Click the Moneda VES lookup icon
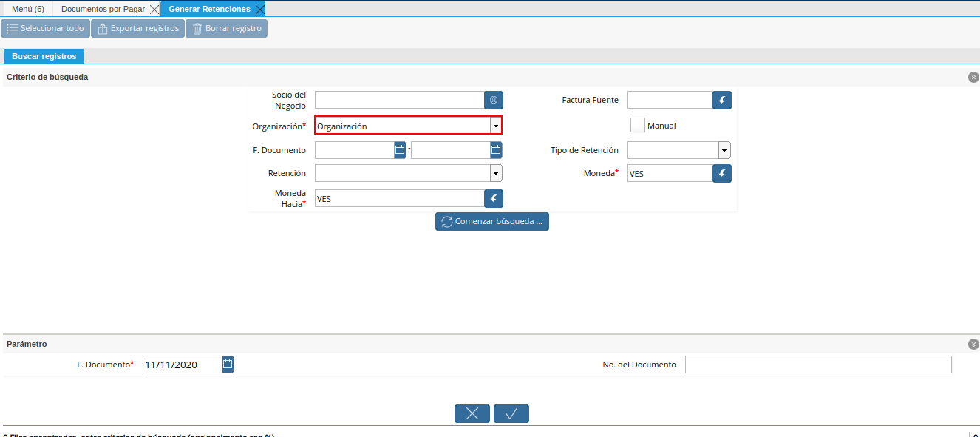Viewport: 980px width, 437px height. click(x=721, y=172)
